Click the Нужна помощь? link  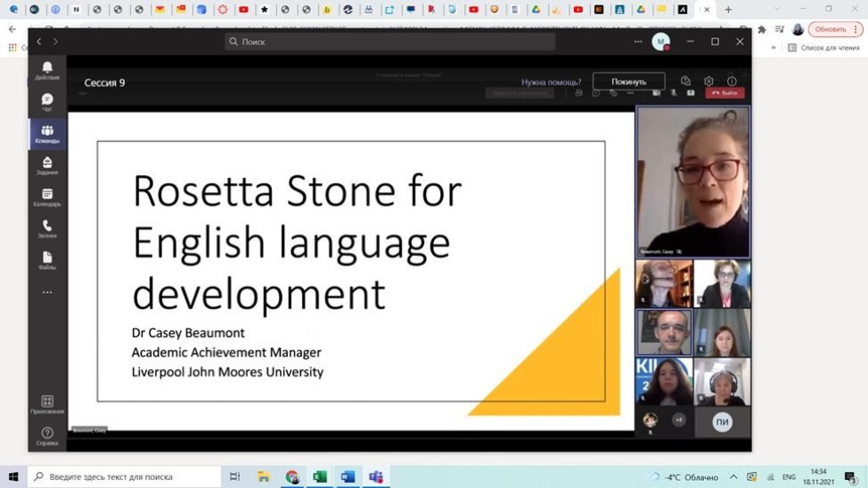[551, 82]
